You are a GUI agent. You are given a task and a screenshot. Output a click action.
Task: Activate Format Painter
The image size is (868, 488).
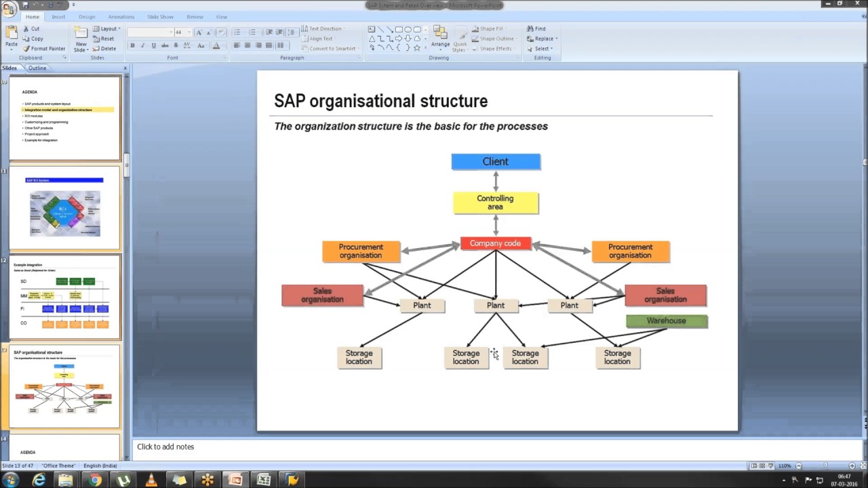click(44, 49)
